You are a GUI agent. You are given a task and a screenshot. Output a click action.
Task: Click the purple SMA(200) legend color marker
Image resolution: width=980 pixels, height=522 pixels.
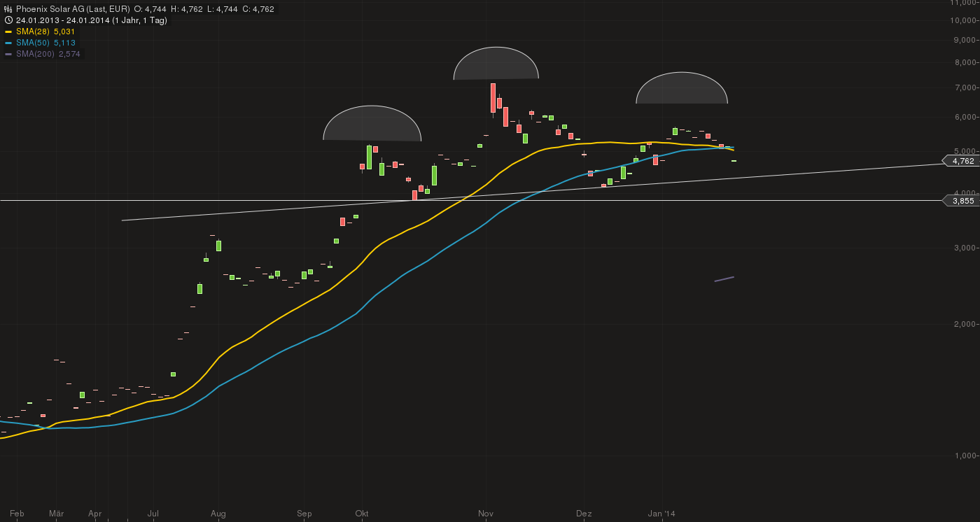pos(8,54)
